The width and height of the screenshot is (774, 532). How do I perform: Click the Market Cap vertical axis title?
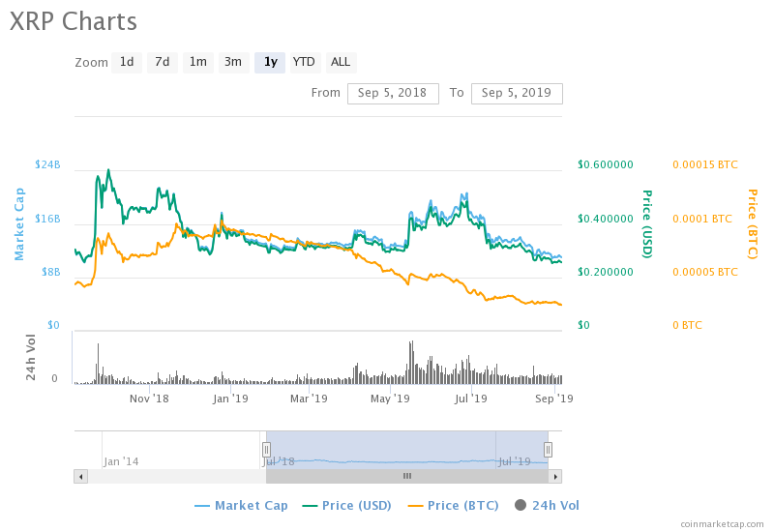19,224
